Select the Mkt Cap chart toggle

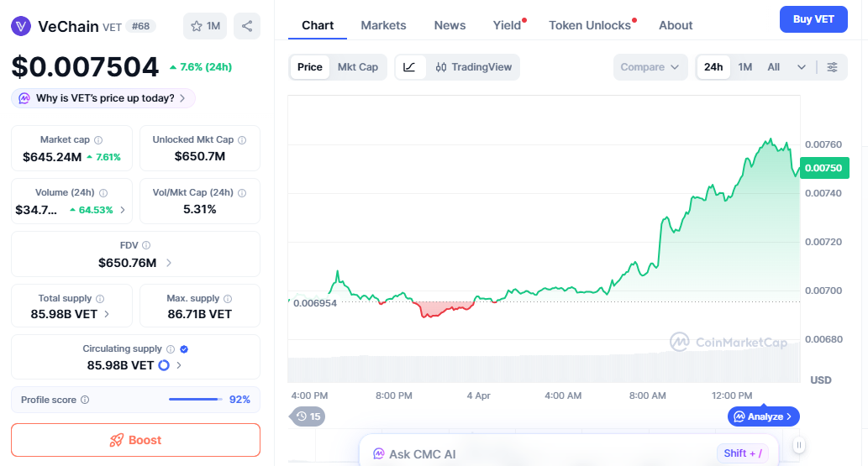(358, 67)
